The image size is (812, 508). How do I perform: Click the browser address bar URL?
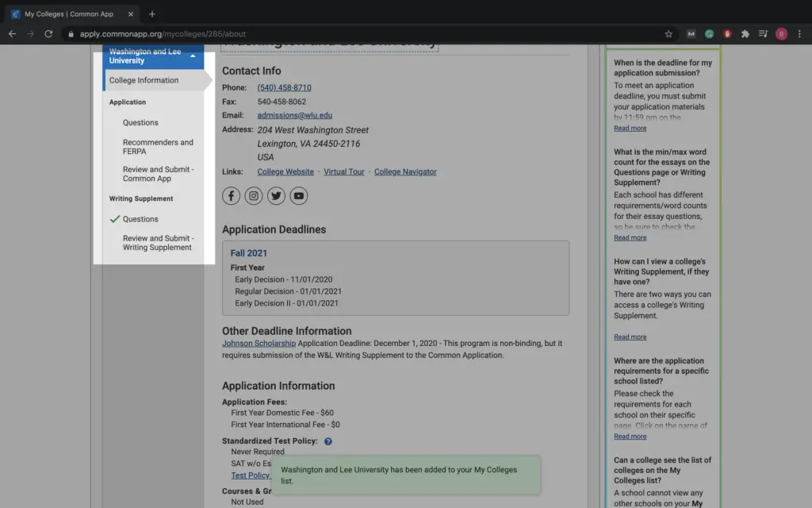coord(163,33)
